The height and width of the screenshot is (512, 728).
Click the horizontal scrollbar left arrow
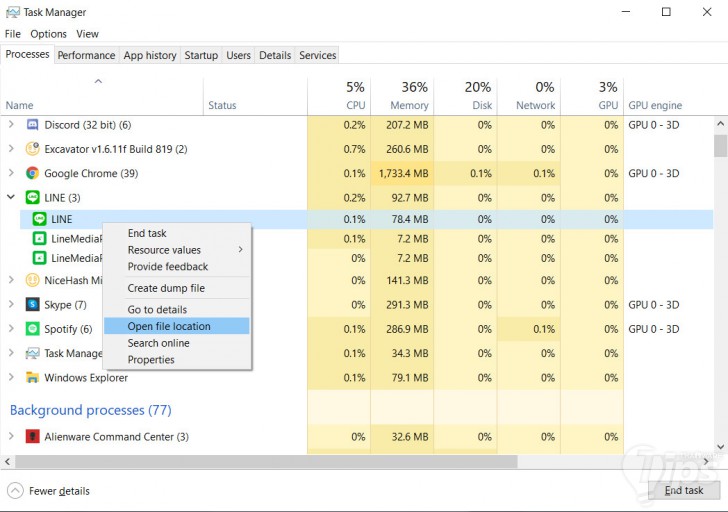7,461
